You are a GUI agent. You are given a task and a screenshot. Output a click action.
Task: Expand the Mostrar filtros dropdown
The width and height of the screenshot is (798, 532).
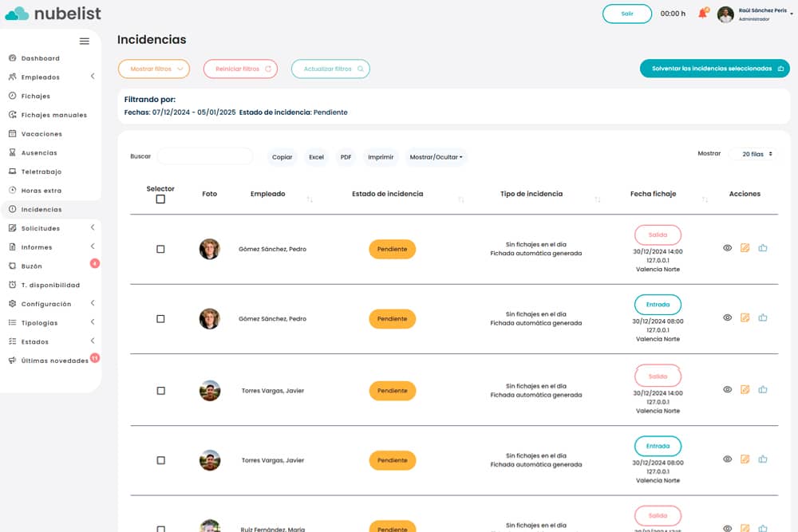point(154,69)
